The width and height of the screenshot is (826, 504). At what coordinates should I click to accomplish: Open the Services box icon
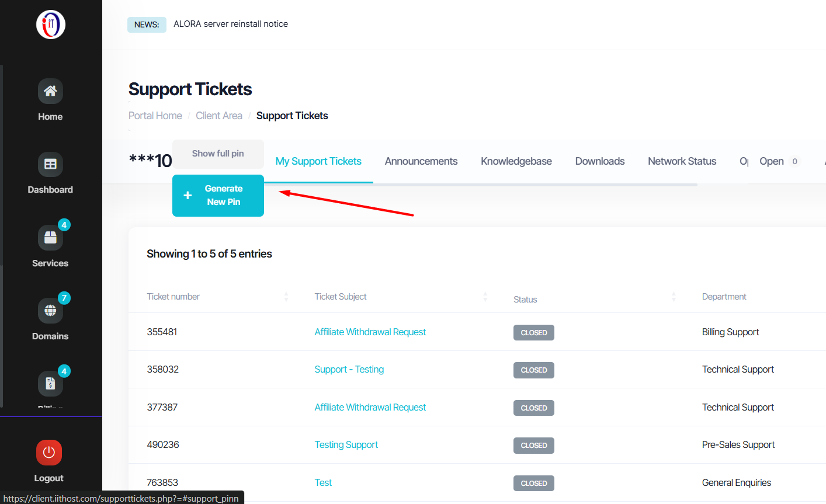(50, 238)
